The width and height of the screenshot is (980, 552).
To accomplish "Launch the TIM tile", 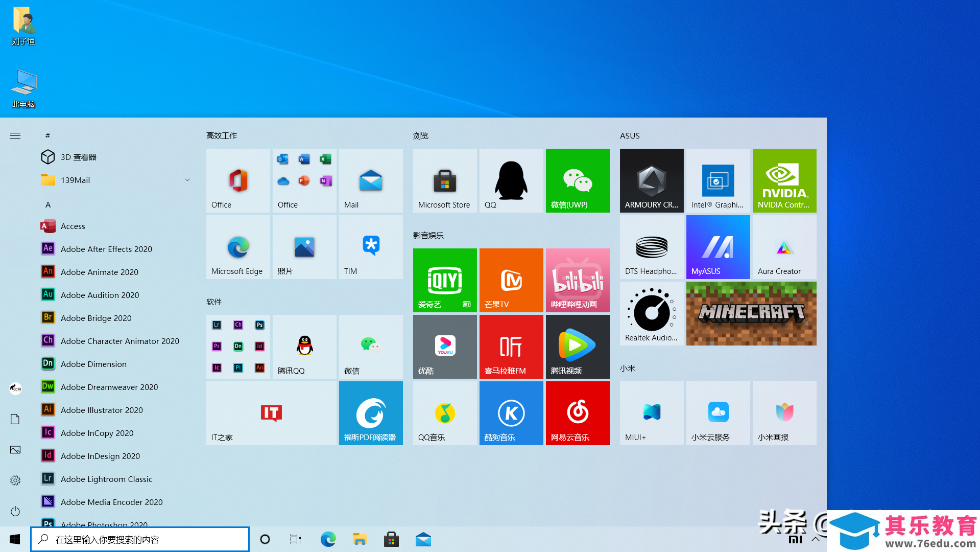I will pyautogui.click(x=371, y=247).
